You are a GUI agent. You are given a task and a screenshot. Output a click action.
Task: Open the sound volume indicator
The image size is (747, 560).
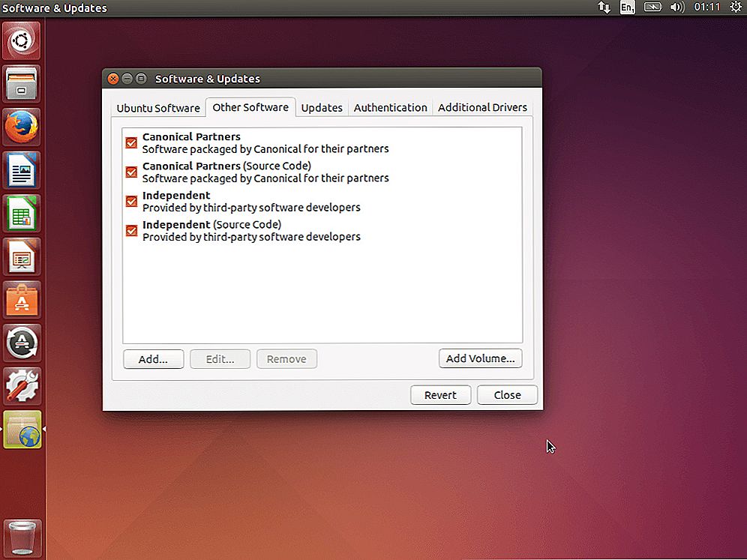677,7
